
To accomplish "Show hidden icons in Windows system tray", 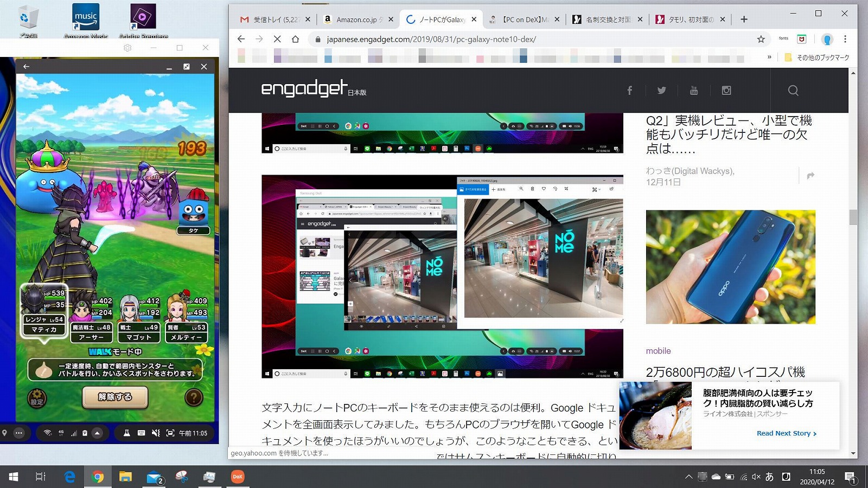I will [688, 477].
